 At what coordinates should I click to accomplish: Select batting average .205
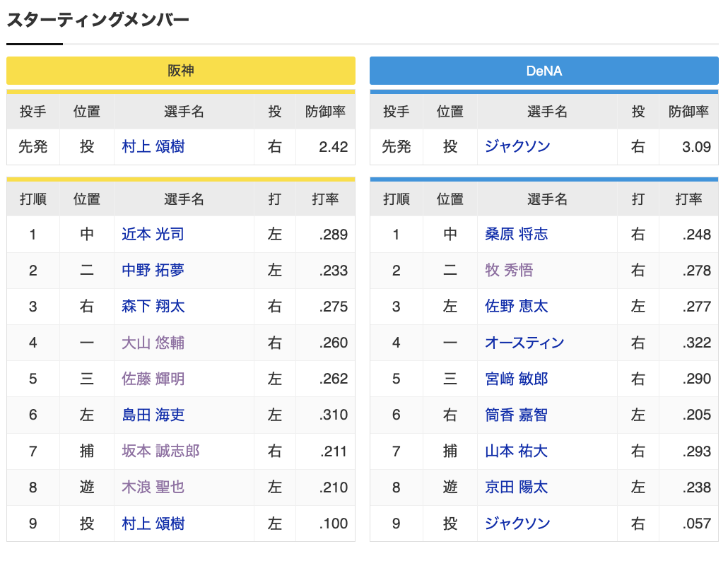coord(696,415)
